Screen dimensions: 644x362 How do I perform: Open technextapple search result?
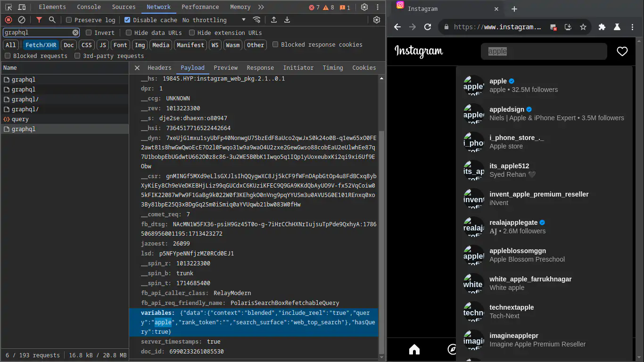[x=544, y=312]
